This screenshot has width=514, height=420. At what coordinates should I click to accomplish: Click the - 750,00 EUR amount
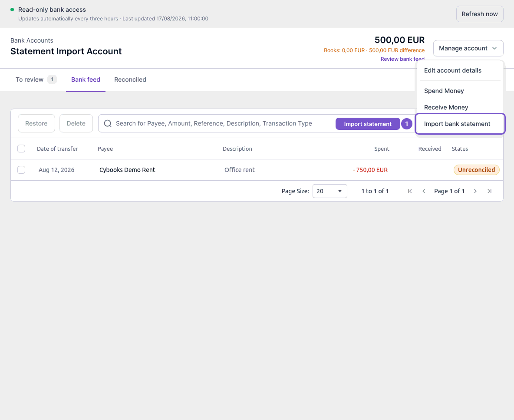(x=370, y=170)
